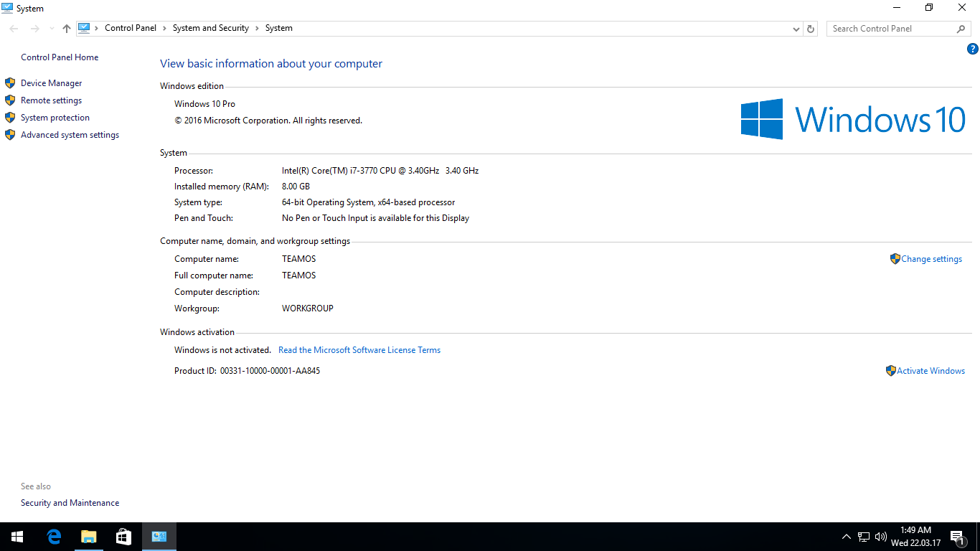Click the Forward navigation arrow
Screen dimensions: 980x551
click(34, 29)
